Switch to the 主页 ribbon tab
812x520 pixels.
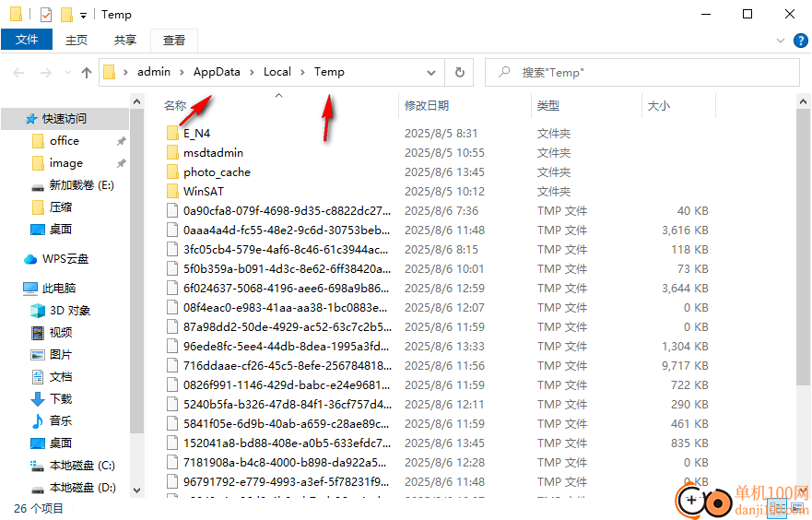pos(76,40)
